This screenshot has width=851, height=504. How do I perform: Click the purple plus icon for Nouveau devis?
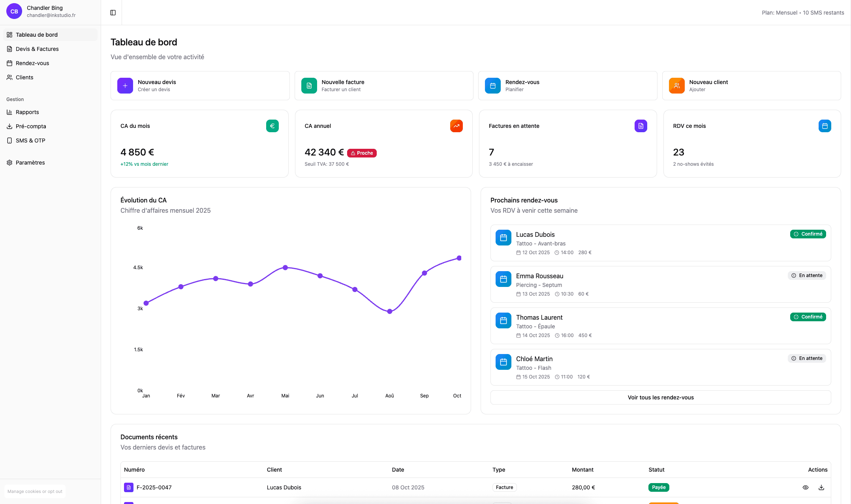pos(125,86)
